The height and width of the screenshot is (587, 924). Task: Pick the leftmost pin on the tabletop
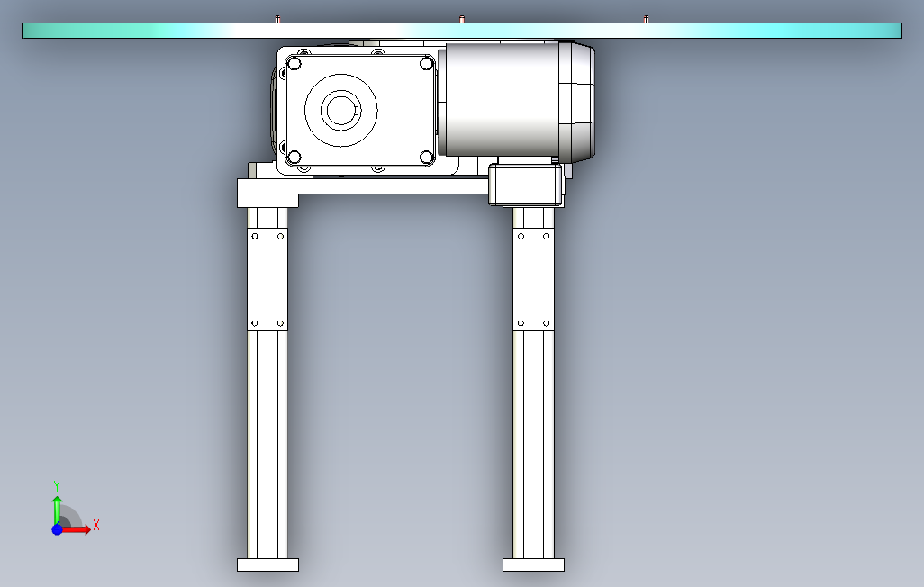click(x=277, y=20)
